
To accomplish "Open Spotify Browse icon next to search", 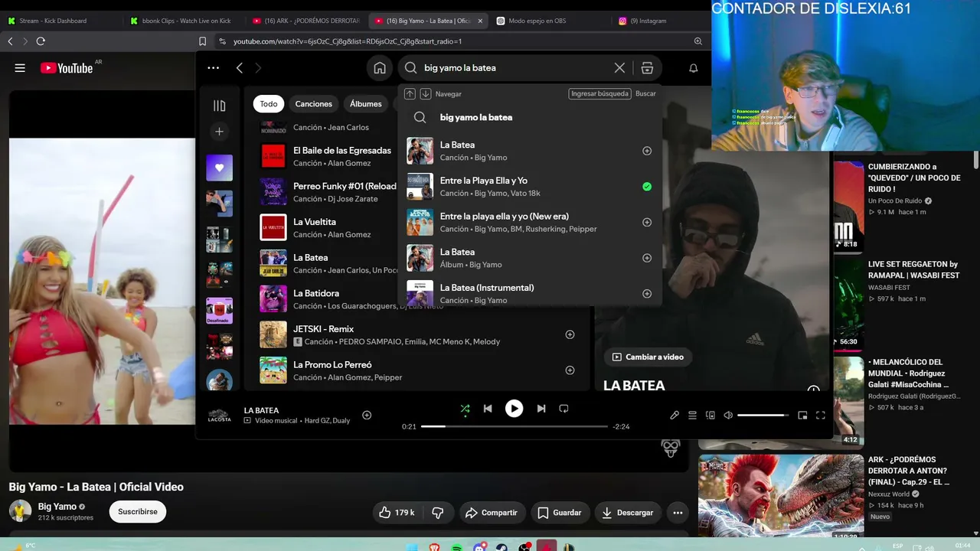I will (647, 68).
